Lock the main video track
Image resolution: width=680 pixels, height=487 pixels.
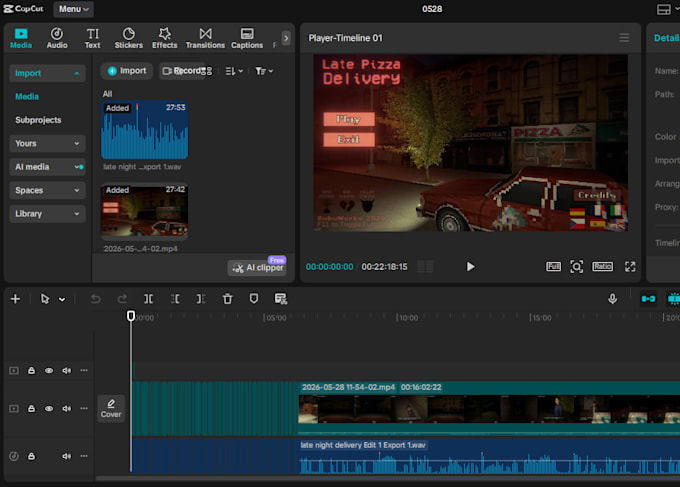(x=31, y=409)
